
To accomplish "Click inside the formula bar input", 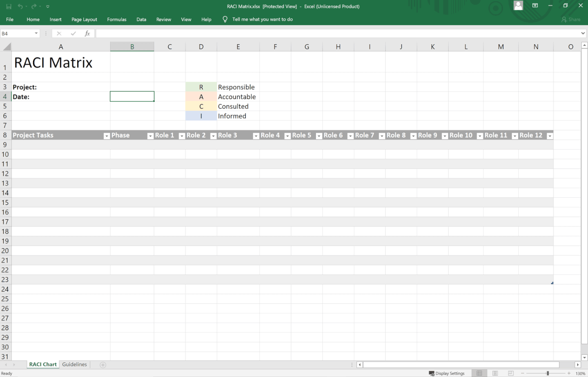I will (338, 33).
